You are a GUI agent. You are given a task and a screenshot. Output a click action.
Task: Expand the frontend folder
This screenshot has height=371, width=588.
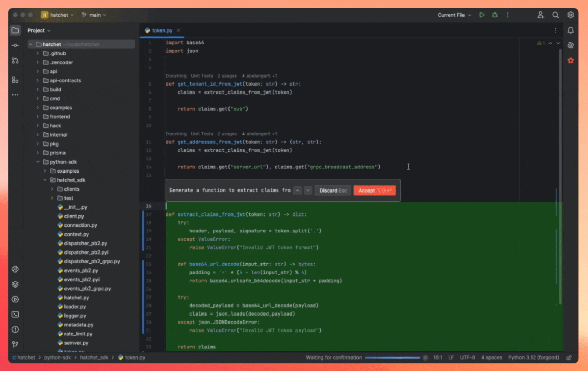click(x=38, y=117)
